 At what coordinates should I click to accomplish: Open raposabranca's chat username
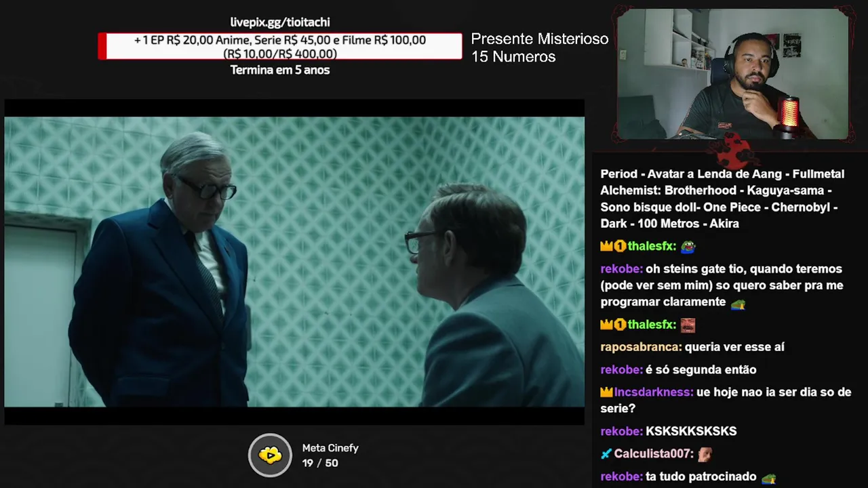pos(641,347)
